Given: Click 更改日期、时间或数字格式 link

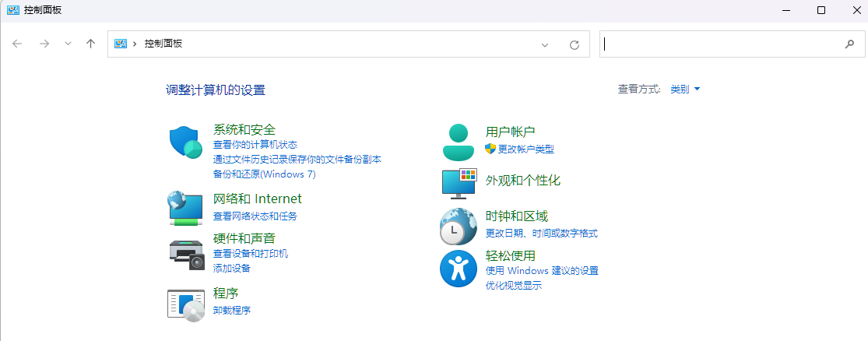Looking at the screenshot, I should [541, 233].
